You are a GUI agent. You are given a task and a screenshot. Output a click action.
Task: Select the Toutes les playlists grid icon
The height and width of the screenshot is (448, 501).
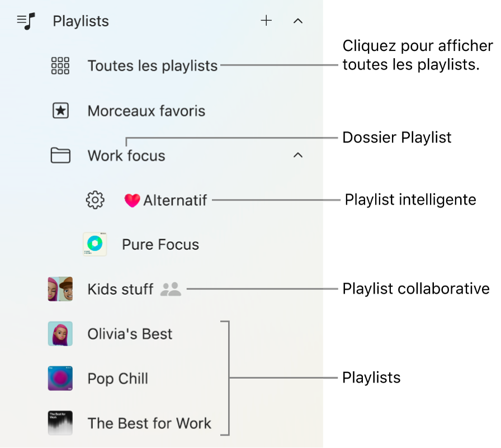coord(60,65)
